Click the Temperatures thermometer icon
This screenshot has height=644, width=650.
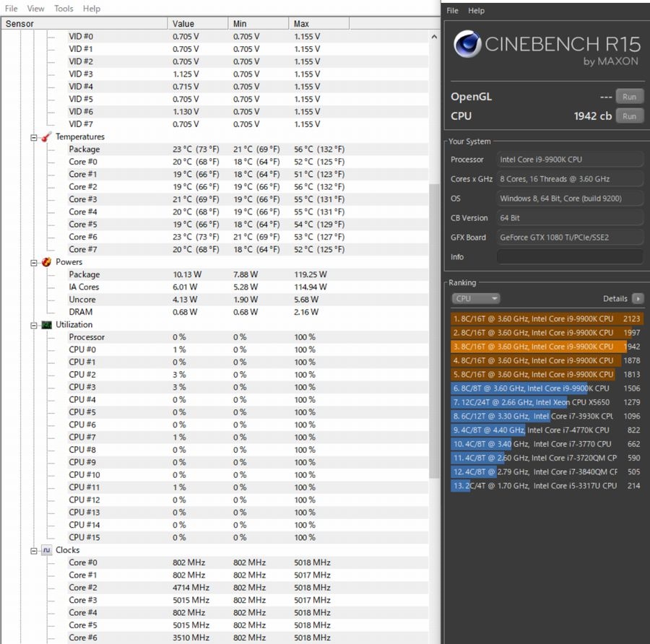click(x=46, y=136)
